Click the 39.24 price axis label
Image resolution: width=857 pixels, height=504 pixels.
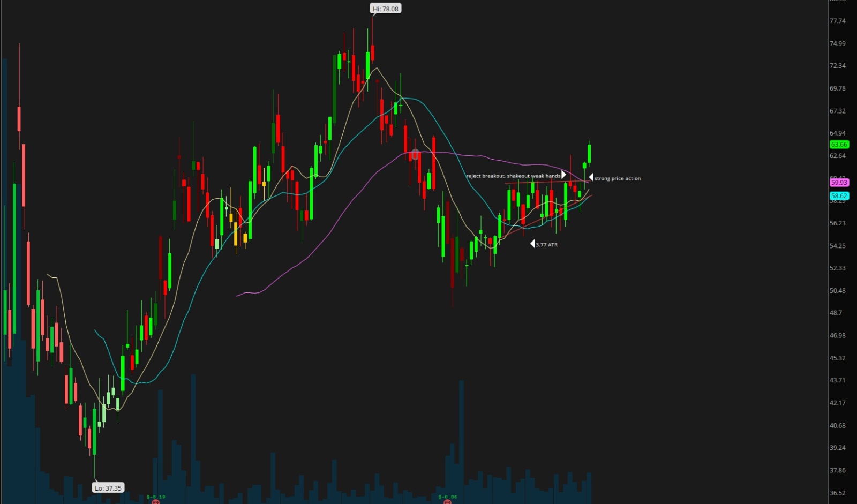point(837,448)
